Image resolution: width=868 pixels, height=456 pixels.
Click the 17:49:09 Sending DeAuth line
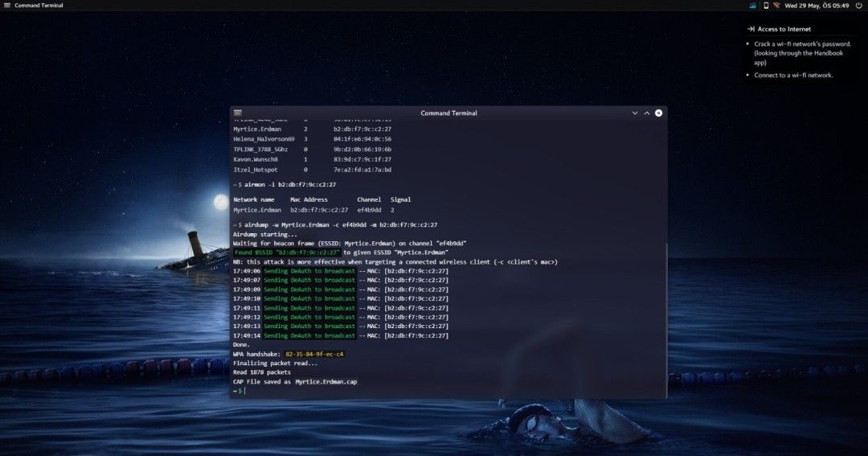point(341,290)
